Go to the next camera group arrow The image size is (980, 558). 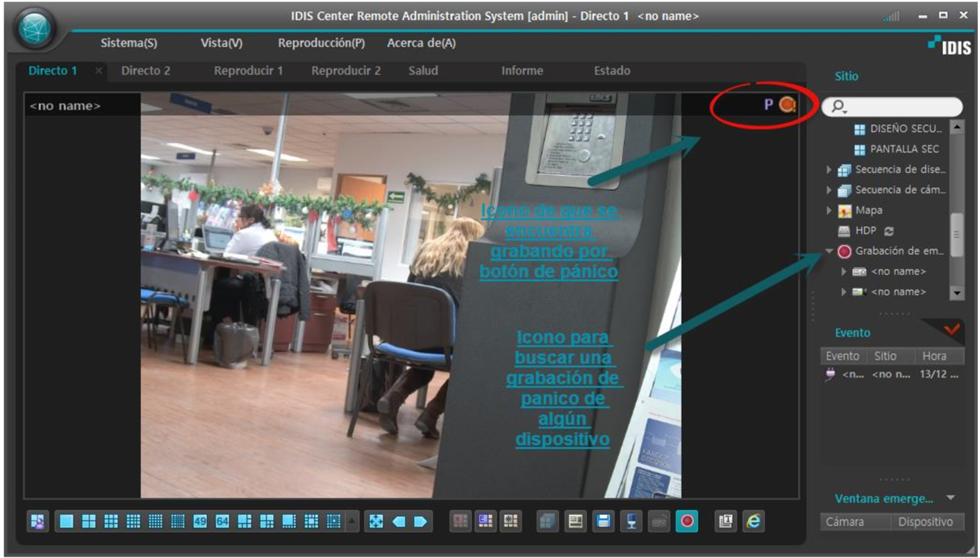click(421, 521)
